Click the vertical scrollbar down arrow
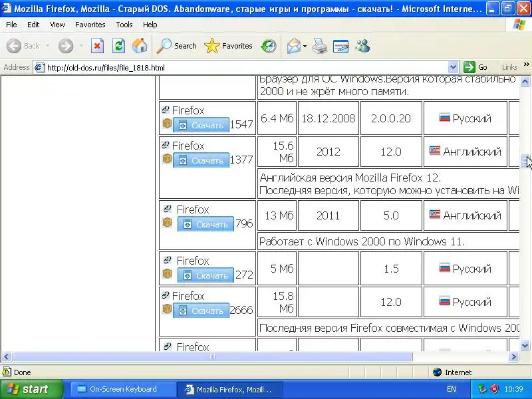 tap(525, 346)
